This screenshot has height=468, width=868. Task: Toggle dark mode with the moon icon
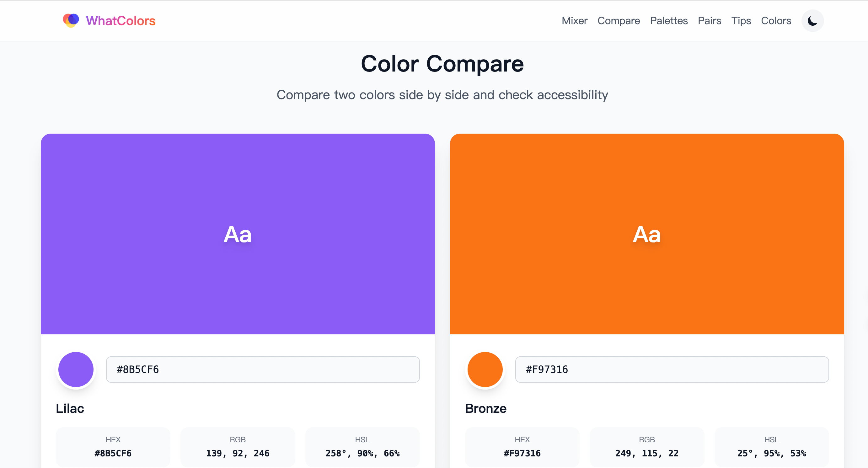click(812, 20)
